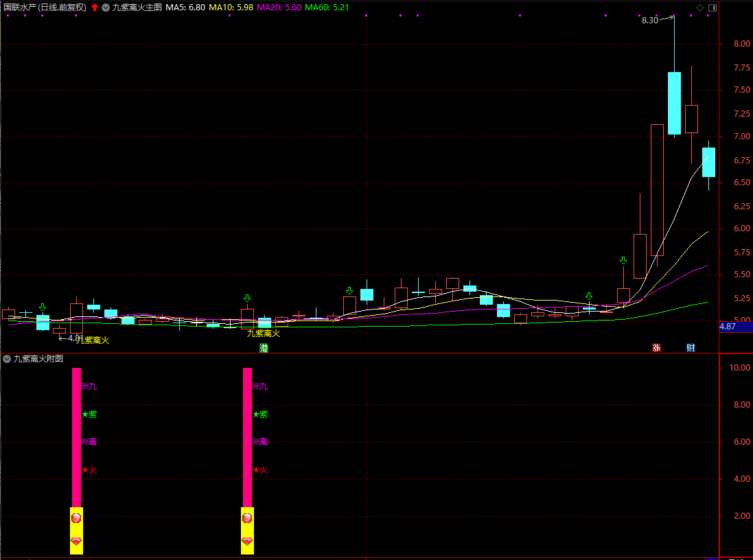Click the green arrow above the second 九紫离火 candle
Image resolution: width=753 pixels, height=560 pixels.
(x=247, y=299)
